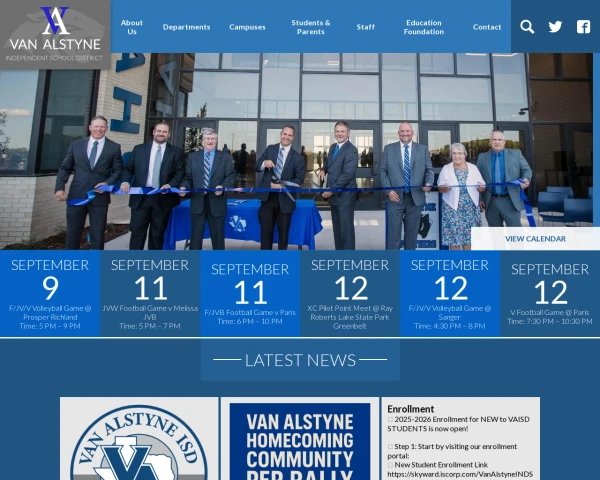Open the Education Foundation menu
The image size is (600, 480).
coord(424,27)
